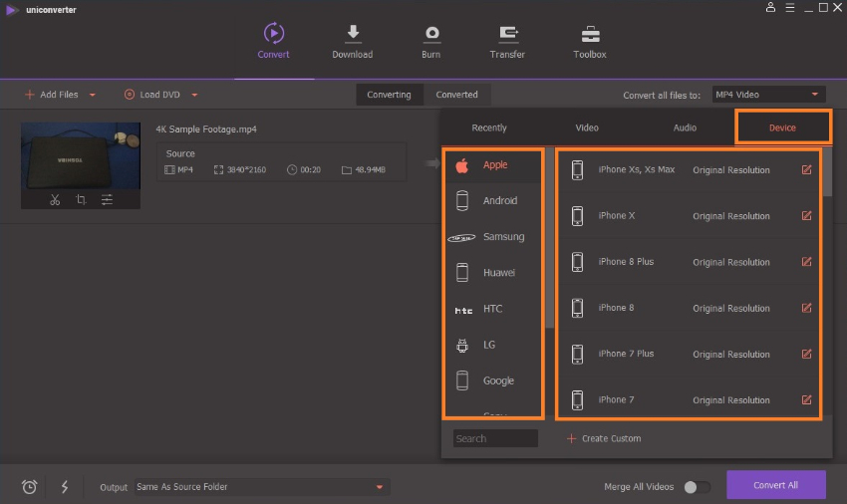Click the Load DVD button
847x504 pixels.
click(152, 95)
